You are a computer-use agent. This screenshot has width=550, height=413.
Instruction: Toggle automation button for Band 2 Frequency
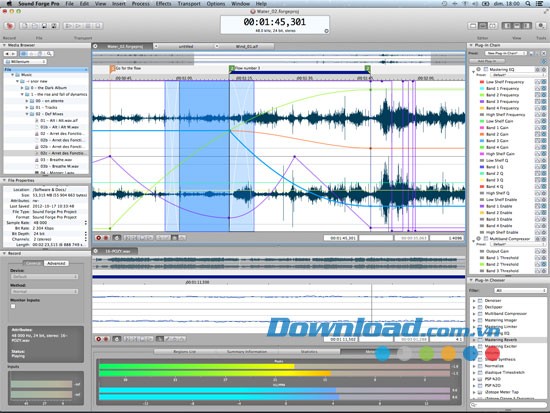tap(543, 95)
